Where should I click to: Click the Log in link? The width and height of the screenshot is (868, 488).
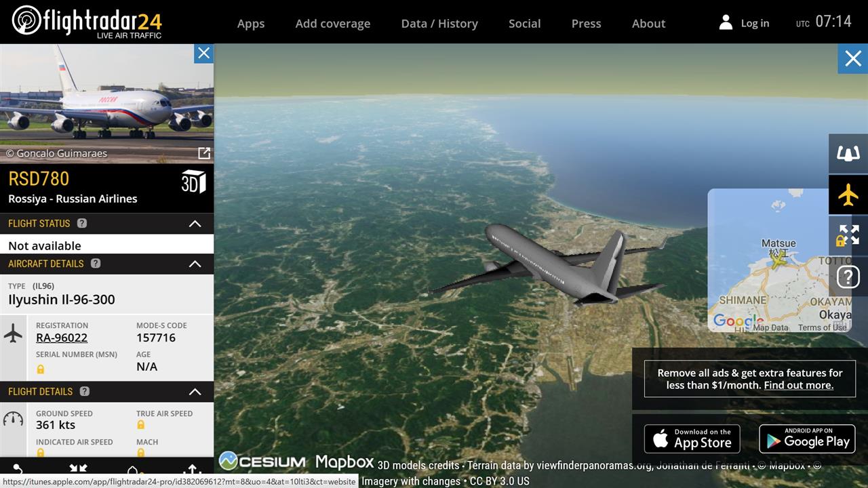point(755,23)
